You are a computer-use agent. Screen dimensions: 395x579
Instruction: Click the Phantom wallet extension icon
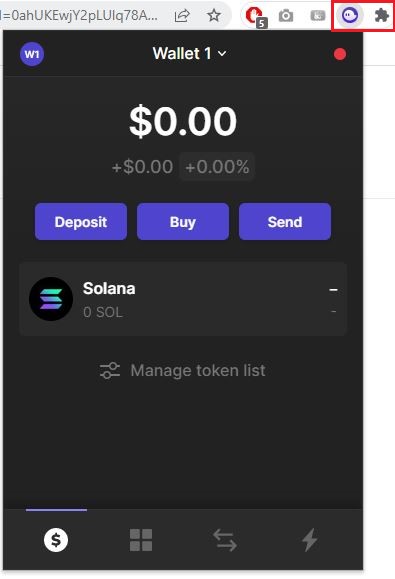(x=349, y=16)
